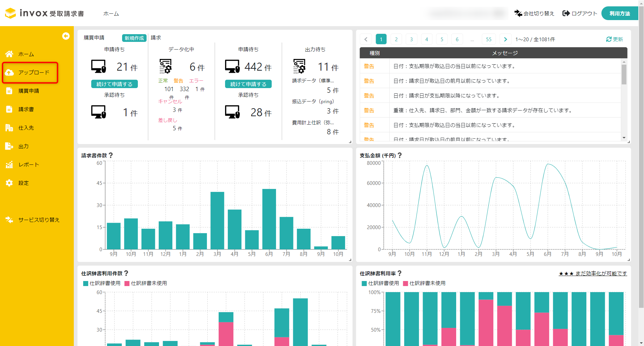Image resolution: width=644 pixels, height=346 pixels.
Task: Click the 仕入先 building icon in sidebar
Action: tap(9, 128)
